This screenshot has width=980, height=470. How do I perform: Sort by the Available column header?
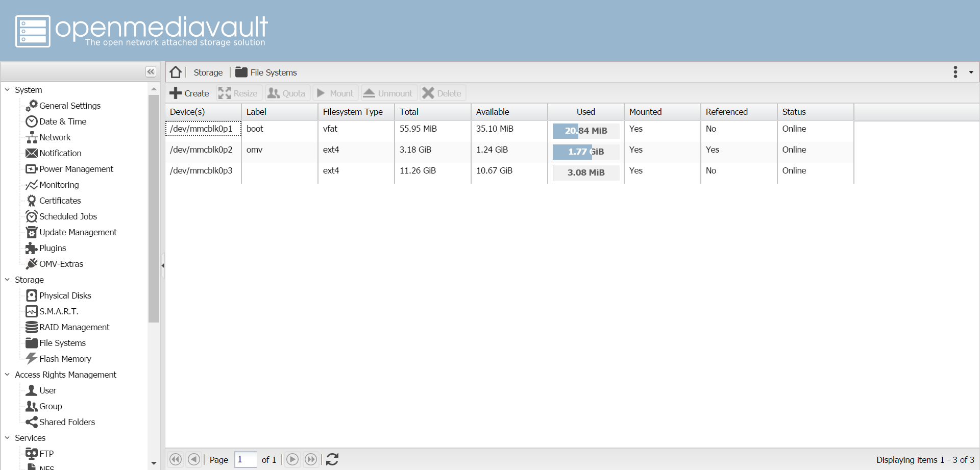pyautogui.click(x=509, y=112)
